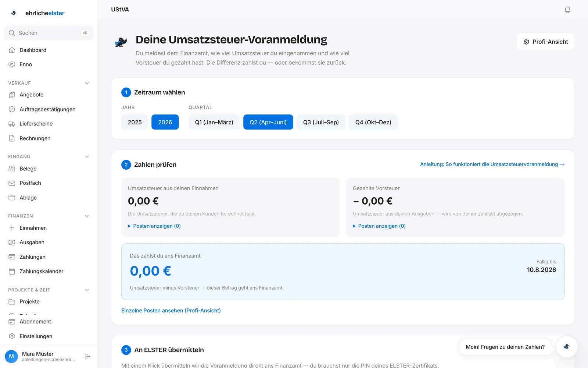Click the search magnifier icon

(x=12, y=33)
